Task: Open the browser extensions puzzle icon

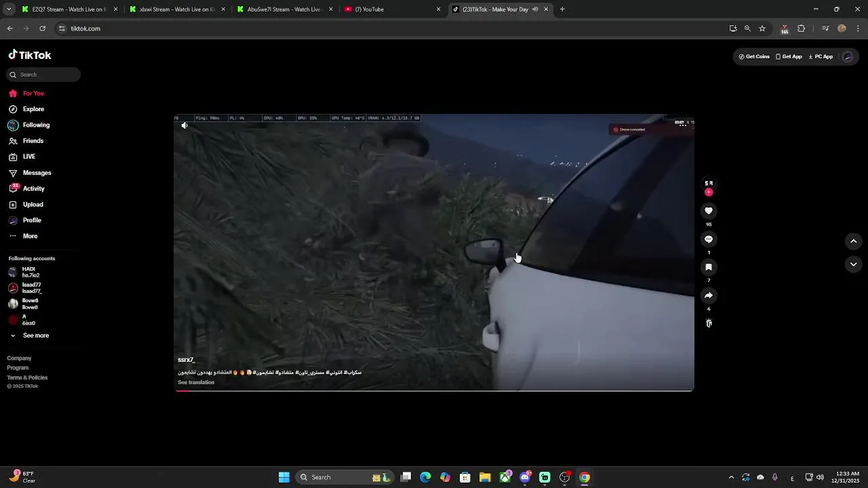Action: pos(802,28)
